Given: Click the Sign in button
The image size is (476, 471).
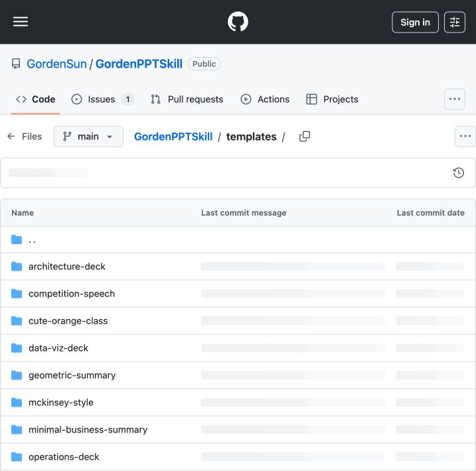Looking at the screenshot, I should (415, 22).
